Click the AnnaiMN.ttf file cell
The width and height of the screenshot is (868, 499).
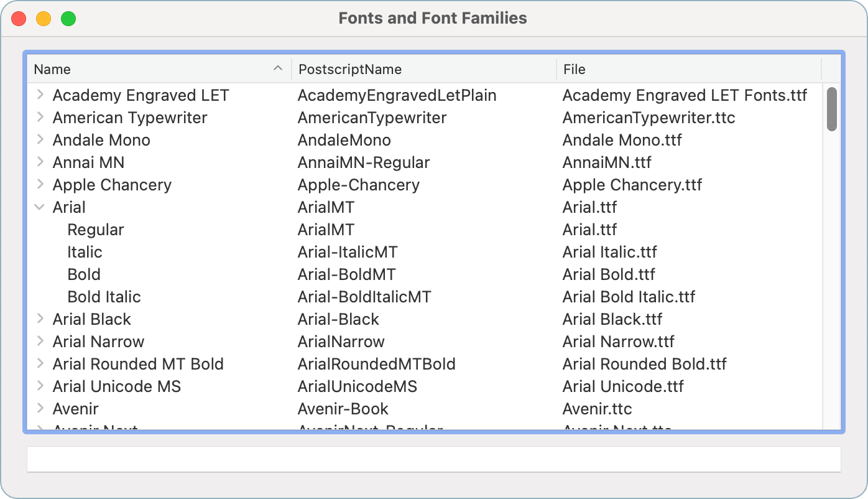coord(607,162)
